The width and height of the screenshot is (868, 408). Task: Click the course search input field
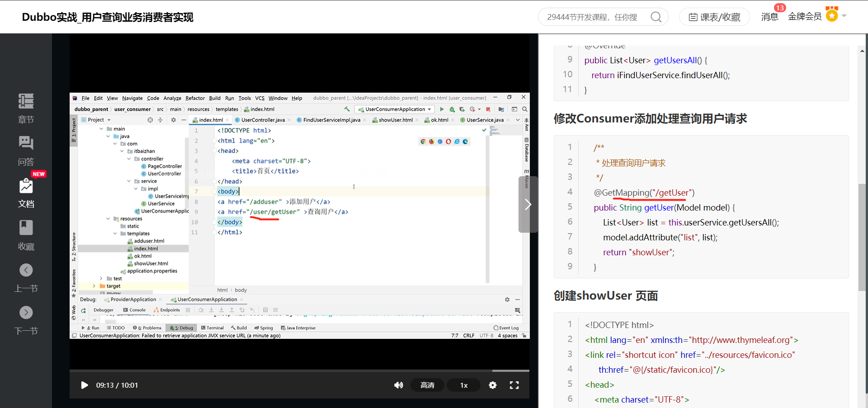tap(592, 17)
